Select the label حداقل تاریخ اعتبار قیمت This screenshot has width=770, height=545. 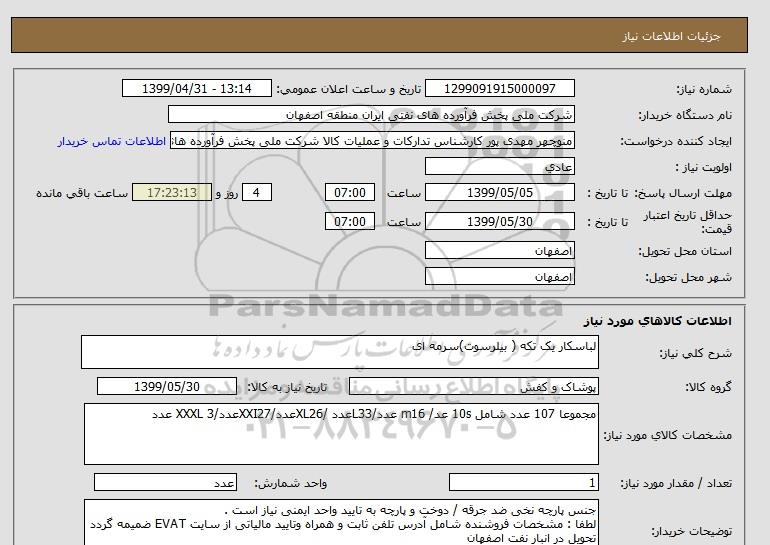click(688, 222)
